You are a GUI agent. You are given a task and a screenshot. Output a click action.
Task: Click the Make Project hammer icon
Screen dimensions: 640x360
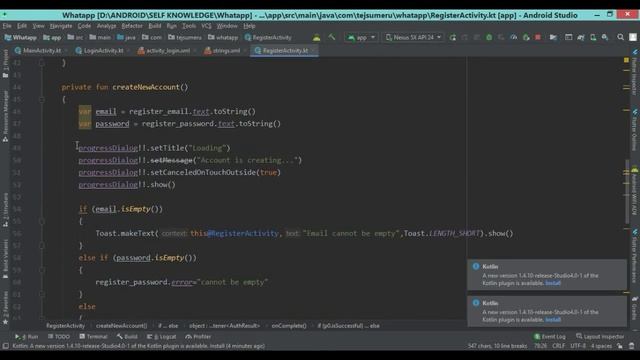(x=332, y=37)
